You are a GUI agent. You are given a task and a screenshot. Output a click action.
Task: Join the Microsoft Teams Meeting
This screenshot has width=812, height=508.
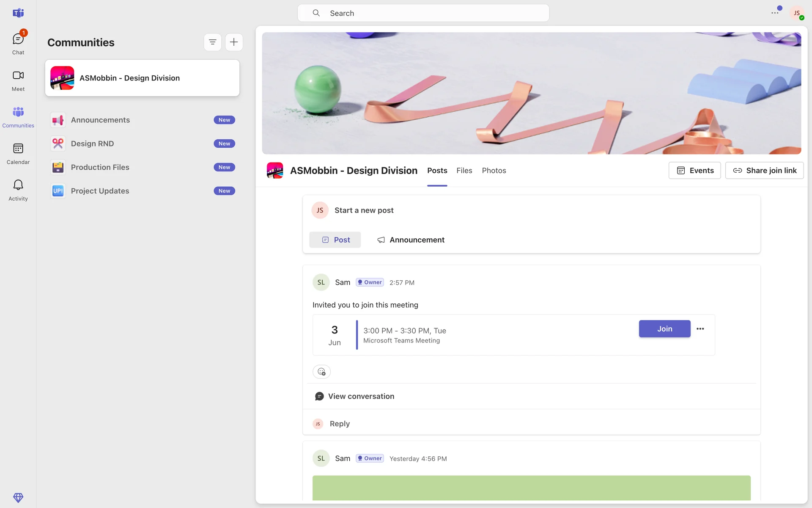664,329
